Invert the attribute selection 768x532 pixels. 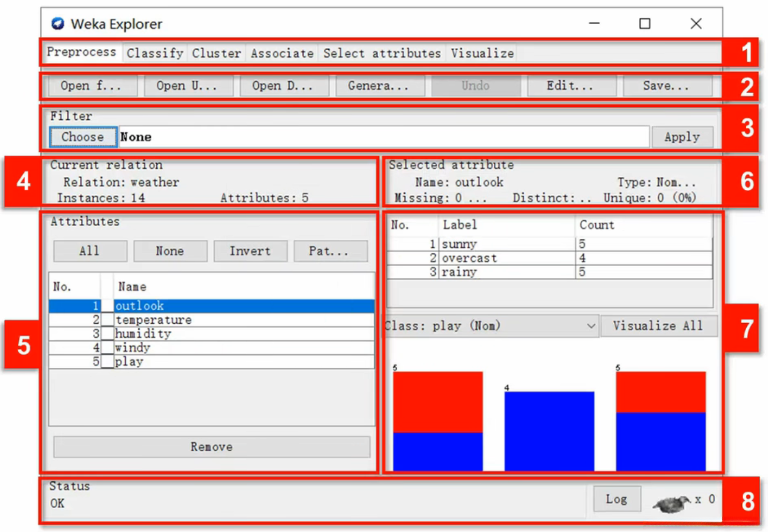point(250,251)
